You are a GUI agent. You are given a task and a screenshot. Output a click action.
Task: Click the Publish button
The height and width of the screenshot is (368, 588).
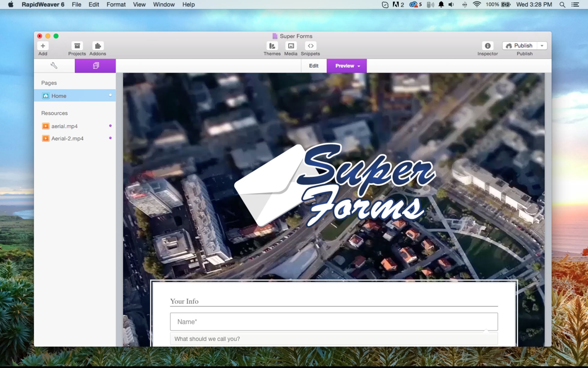[x=520, y=46]
